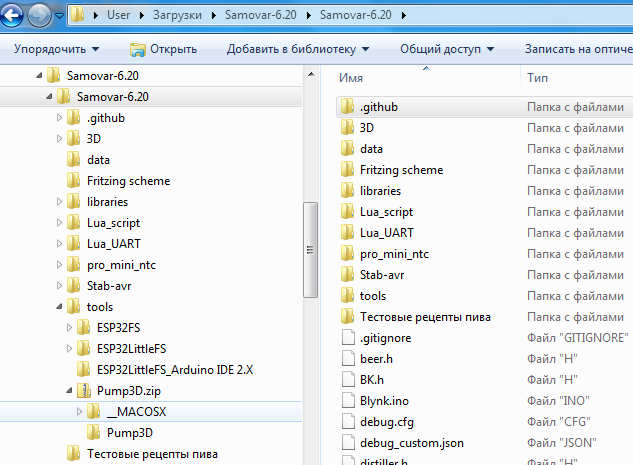Select the Загрузки breadcrumb in the address bar

click(177, 15)
